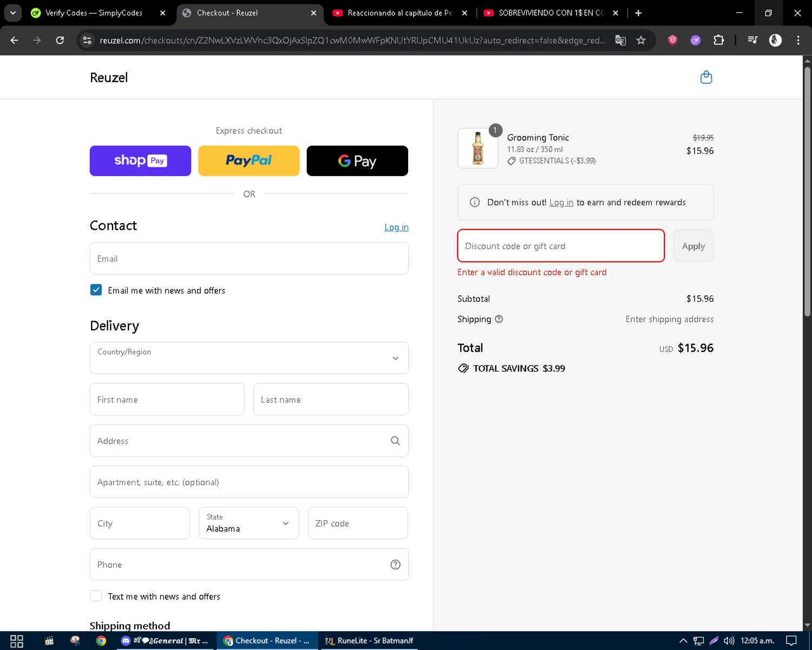This screenshot has width=812, height=650.
Task: Open the browser profile avatar
Action: pyautogui.click(x=775, y=40)
